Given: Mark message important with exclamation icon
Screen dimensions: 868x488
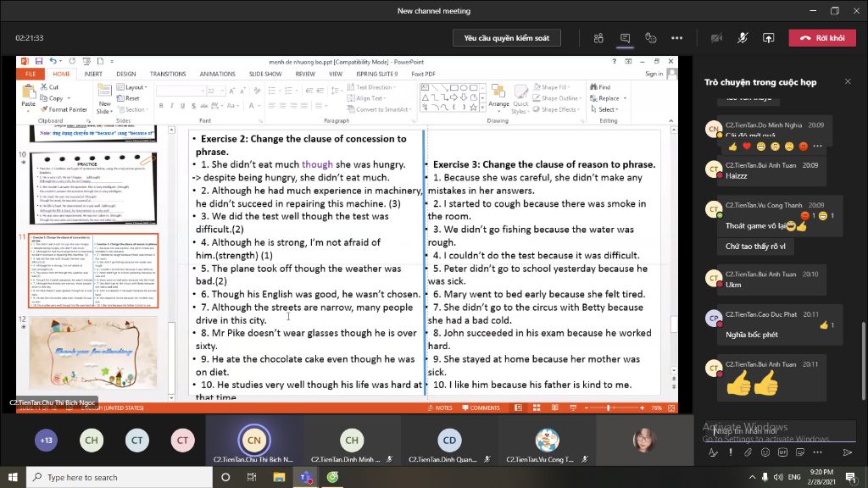Looking at the screenshot, I should click(731, 452).
